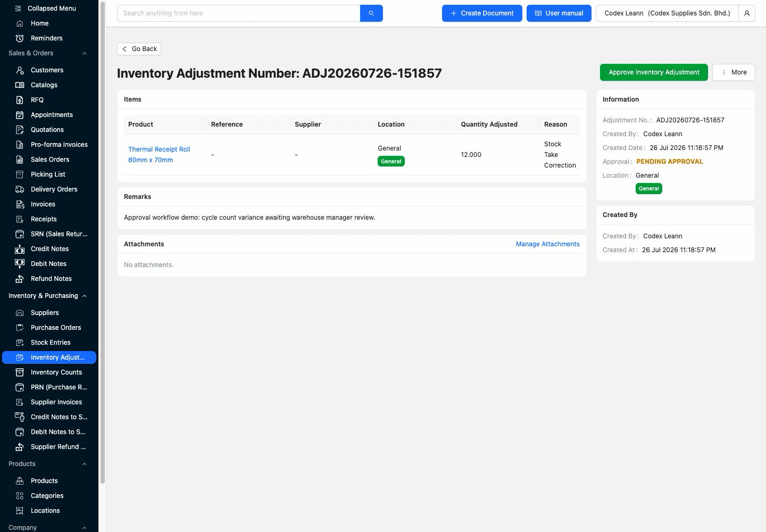This screenshot has height=532, width=766.
Task: Click the Delivery Orders truck icon
Action: click(x=20, y=189)
